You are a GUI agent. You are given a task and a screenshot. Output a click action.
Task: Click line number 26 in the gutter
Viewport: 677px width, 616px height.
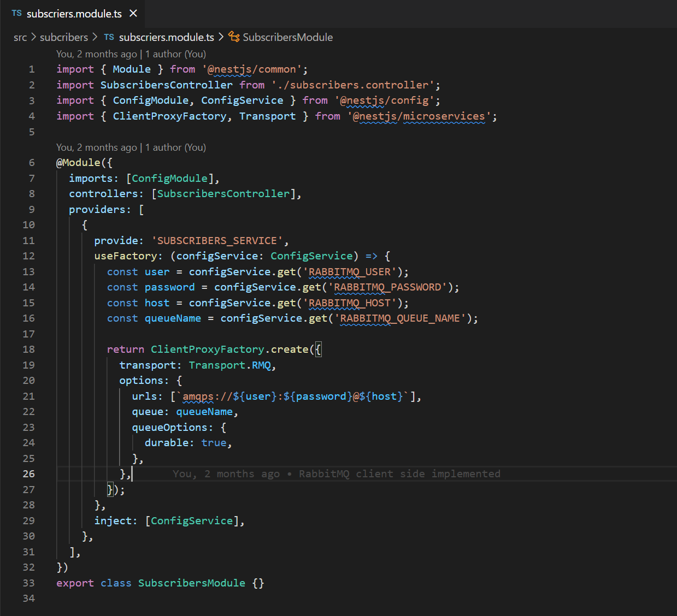[28, 474]
